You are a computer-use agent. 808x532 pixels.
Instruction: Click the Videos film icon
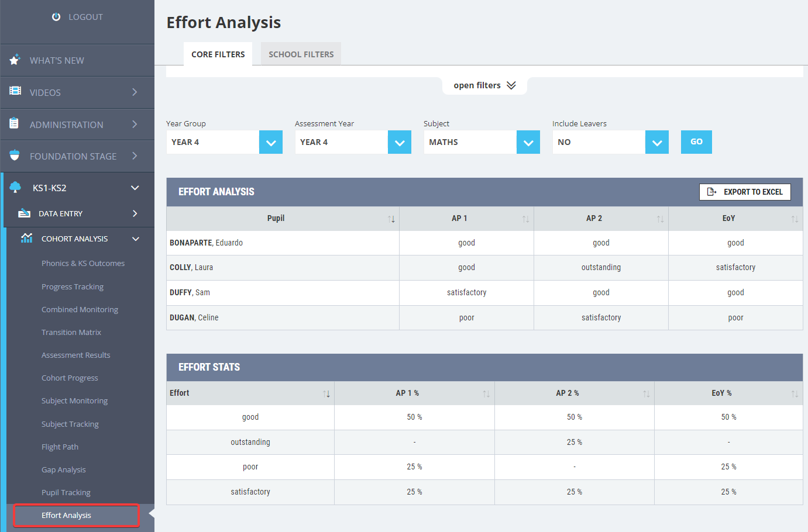pos(15,91)
